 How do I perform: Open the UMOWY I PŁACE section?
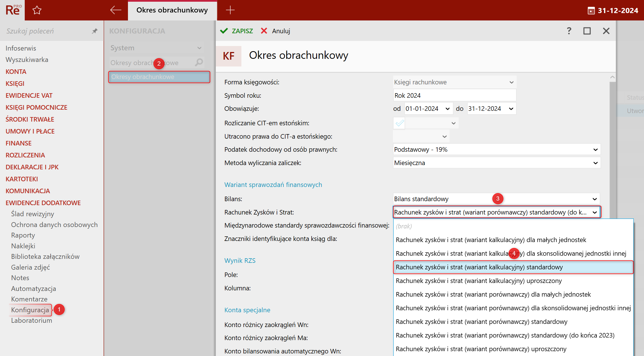30,131
